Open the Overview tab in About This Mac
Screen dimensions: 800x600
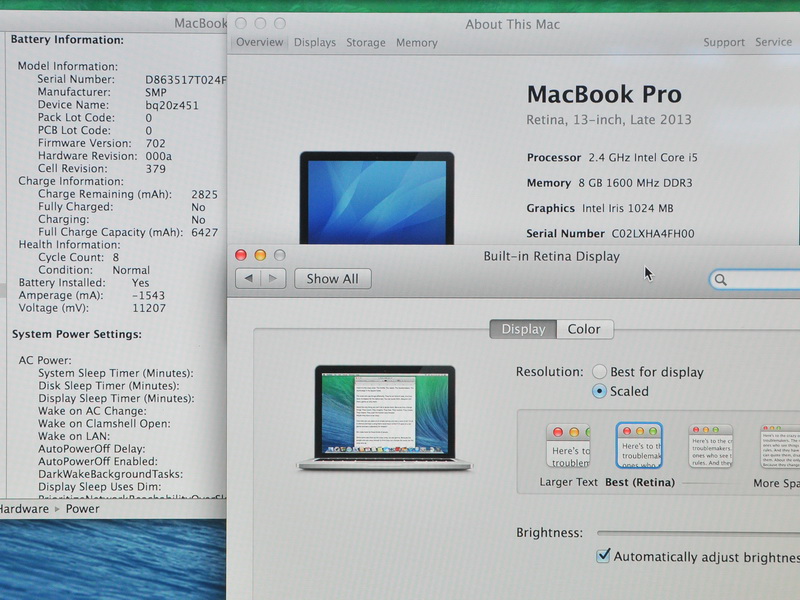259,42
